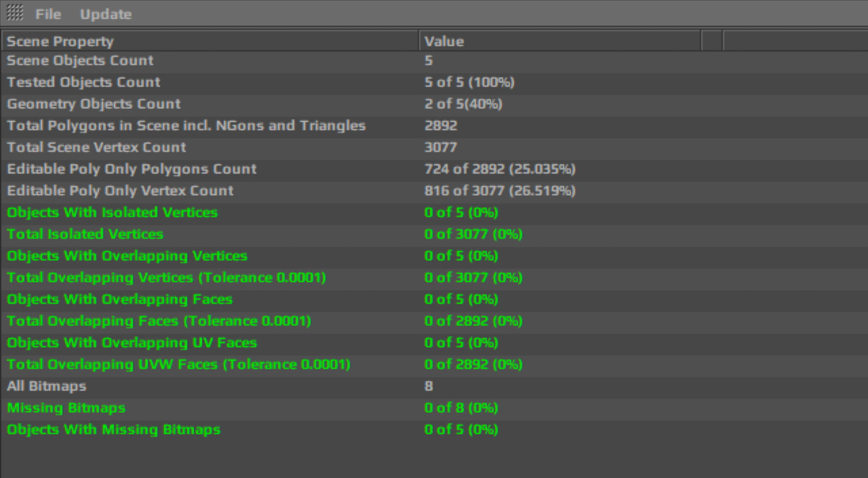
Task: Click the All Bitmaps value 8
Action: (429, 386)
